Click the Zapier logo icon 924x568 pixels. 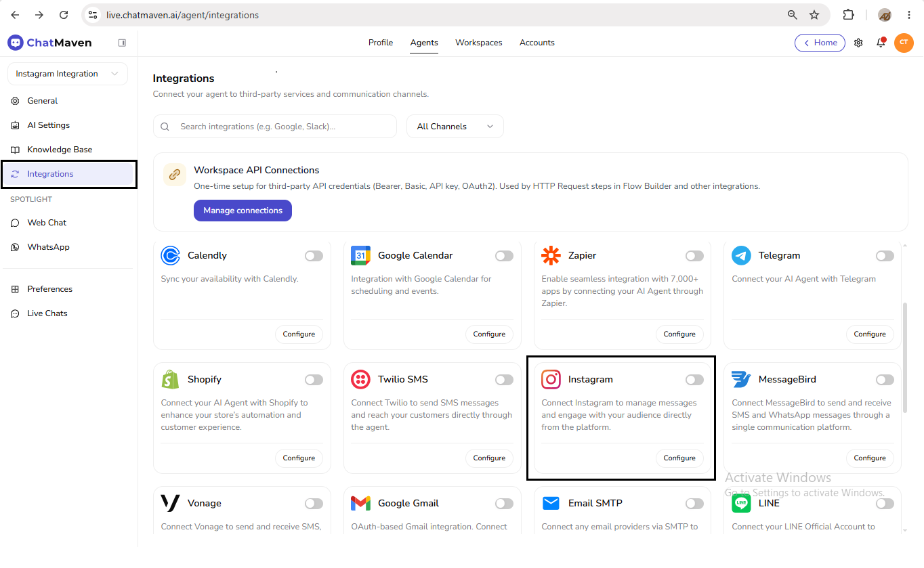tap(551, 255)
